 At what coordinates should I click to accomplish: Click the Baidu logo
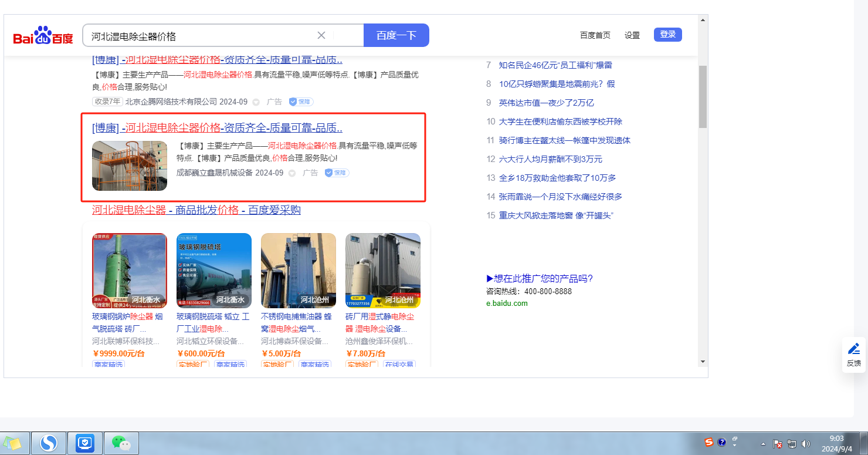tap(43, 36)
